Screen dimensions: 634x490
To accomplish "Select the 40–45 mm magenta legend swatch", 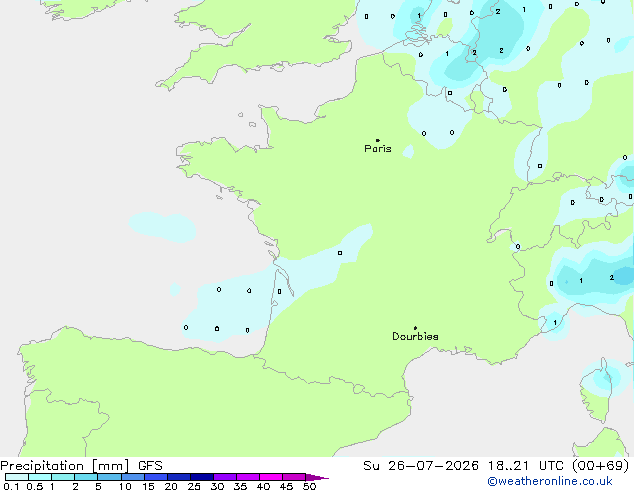I will [x=271, y=477].
